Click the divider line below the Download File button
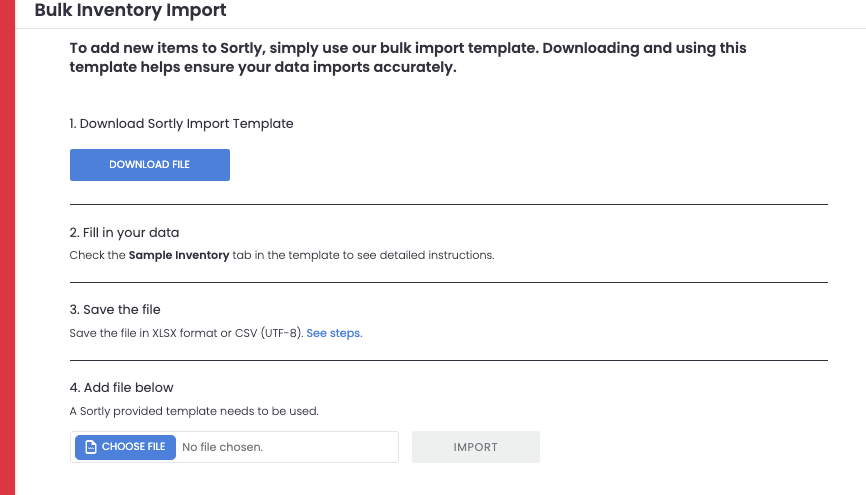 (x=448, y=204)
